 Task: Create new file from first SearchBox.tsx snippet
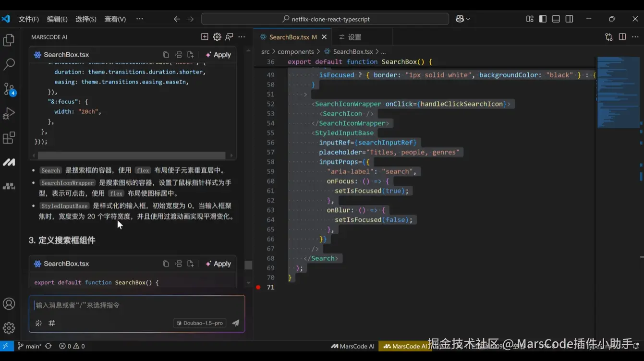pyautogui.click(x=191, y=55)
